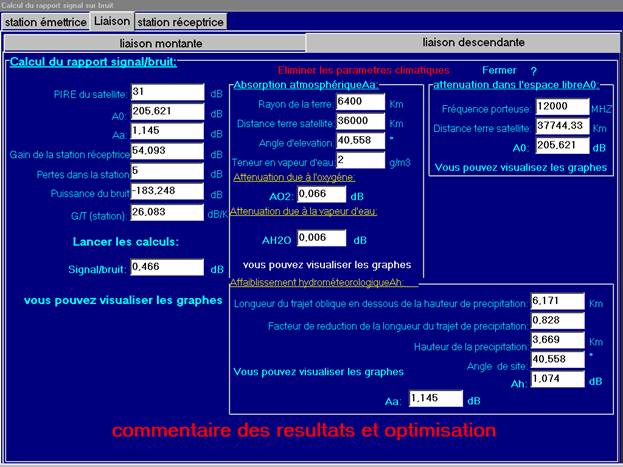
Task: Select the Ah result field
Action: pyautogui.click(x=557, y=379)
